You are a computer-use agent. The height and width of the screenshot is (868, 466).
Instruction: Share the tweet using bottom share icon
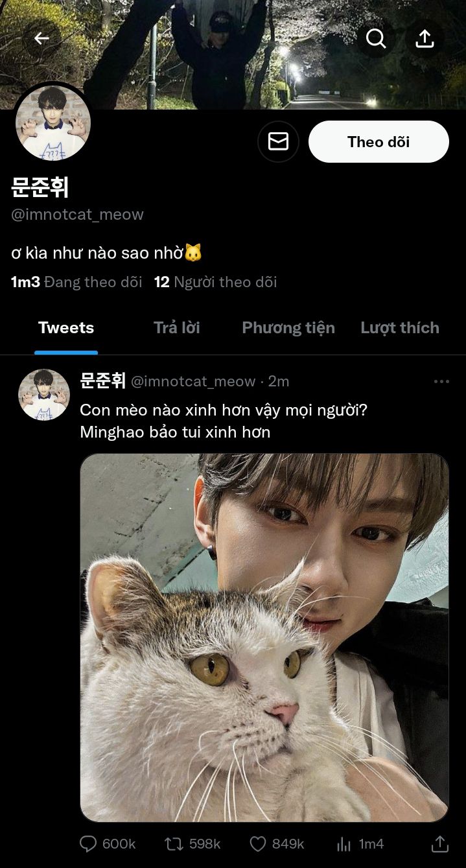coord(439,843)
